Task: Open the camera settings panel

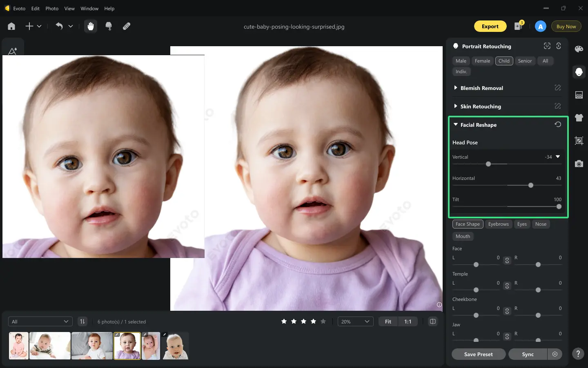Action: point(579,164)
